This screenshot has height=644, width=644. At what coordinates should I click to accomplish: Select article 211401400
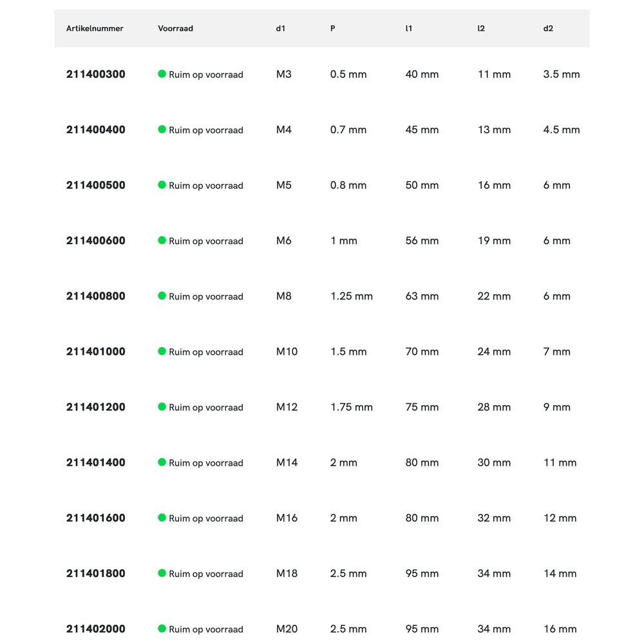(96, 462)
